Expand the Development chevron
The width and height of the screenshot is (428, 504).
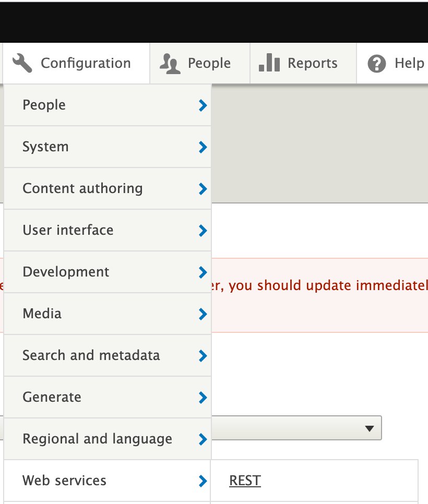tap(203, 272)
